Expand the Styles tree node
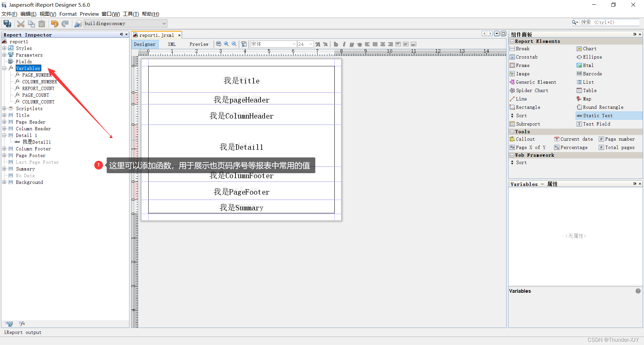 [x=4, y=48]
